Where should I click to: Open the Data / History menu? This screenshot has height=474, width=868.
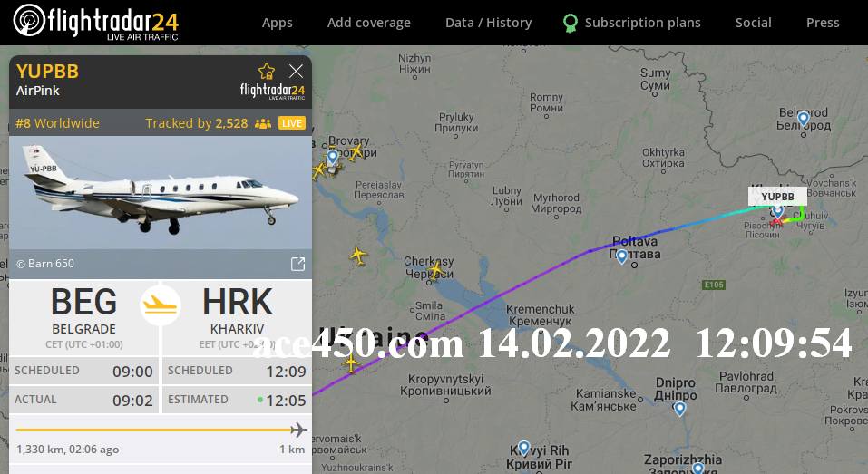click(488, 23)
